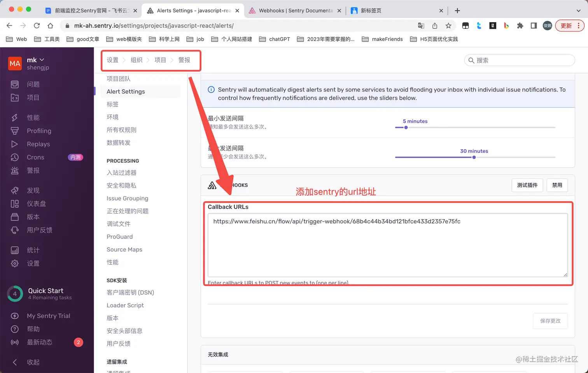Switch to Webhooks Sentry Documentation tab
The image size is (588, 373).
(x=295, y=10)
